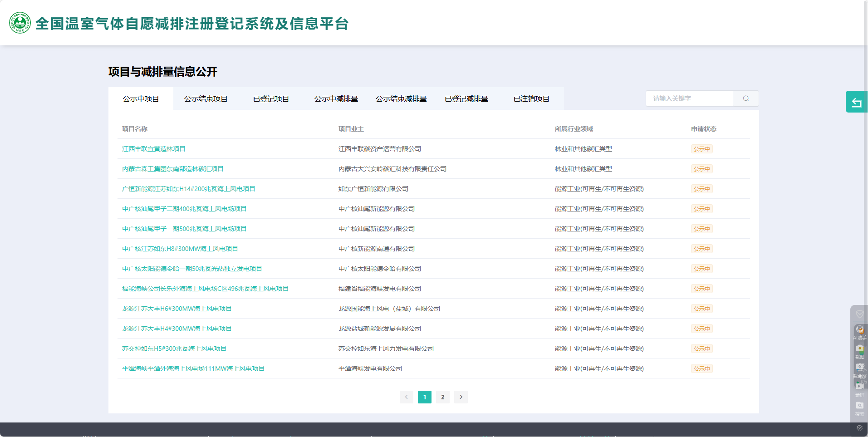This screenshot has height=437, width=868.
Task: Click 公示中 status tag for 平潭海峡 project
Action: pyautogui.click(x=701, y=368)
